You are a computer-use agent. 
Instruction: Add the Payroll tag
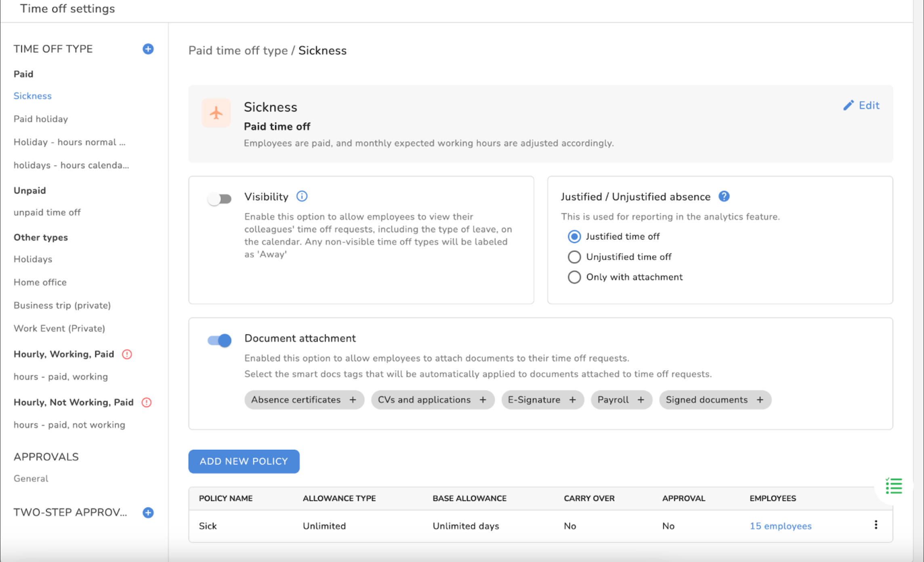tap(640, 400)
